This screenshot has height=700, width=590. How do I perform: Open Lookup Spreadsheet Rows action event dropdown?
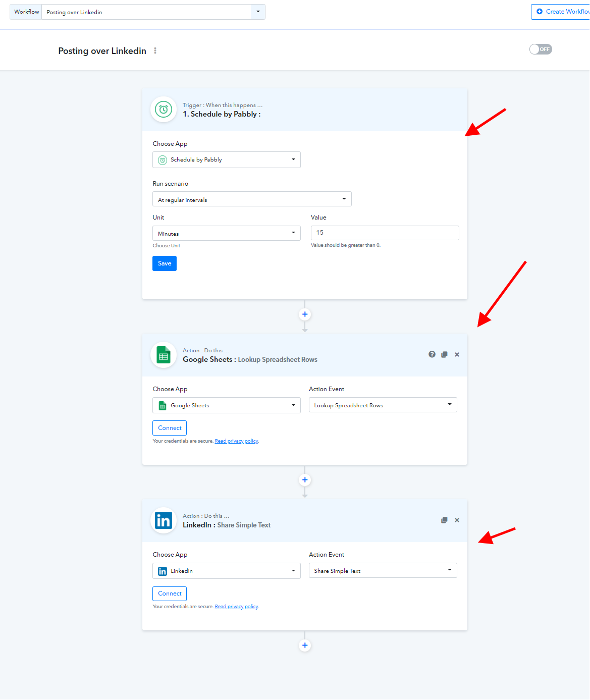(383, 405)
